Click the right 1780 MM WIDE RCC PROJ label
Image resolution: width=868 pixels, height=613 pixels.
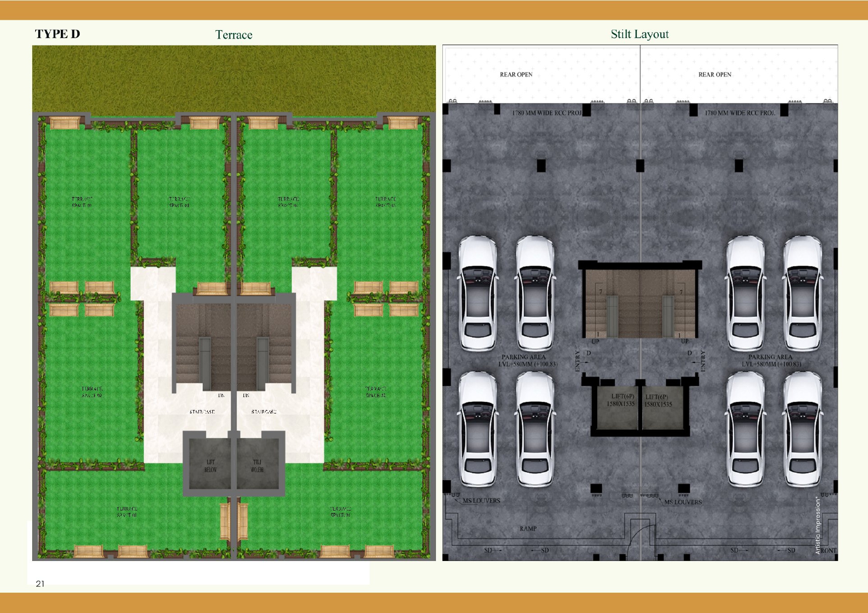739,113
